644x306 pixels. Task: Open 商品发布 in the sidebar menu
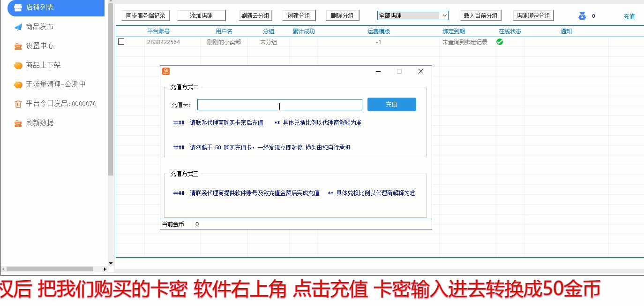[x=40, y=27]
